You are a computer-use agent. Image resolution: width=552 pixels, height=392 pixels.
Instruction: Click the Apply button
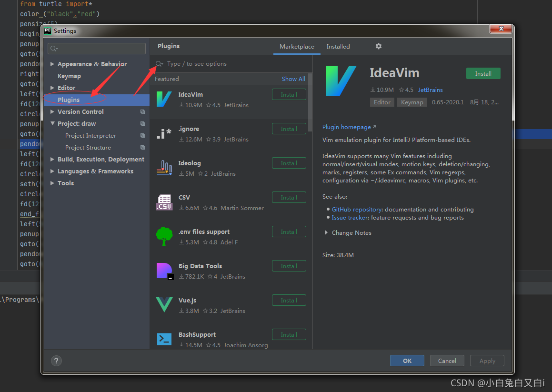coord(487,361)
